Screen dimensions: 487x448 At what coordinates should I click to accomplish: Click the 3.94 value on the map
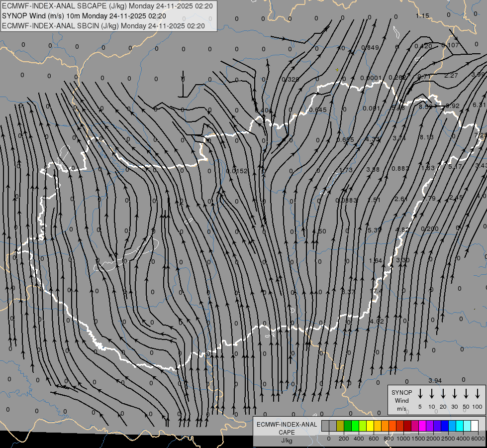(x=435, y=380)
